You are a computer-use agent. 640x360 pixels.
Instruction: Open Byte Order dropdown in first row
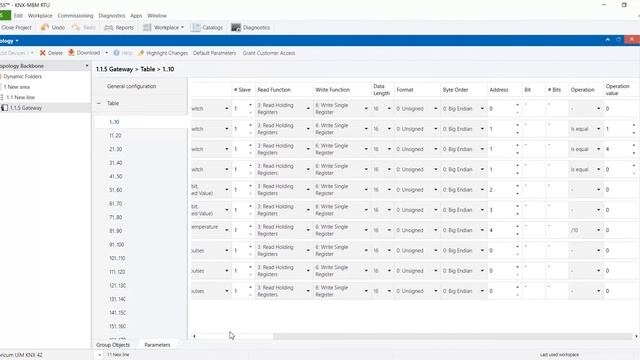pos(482,109)
